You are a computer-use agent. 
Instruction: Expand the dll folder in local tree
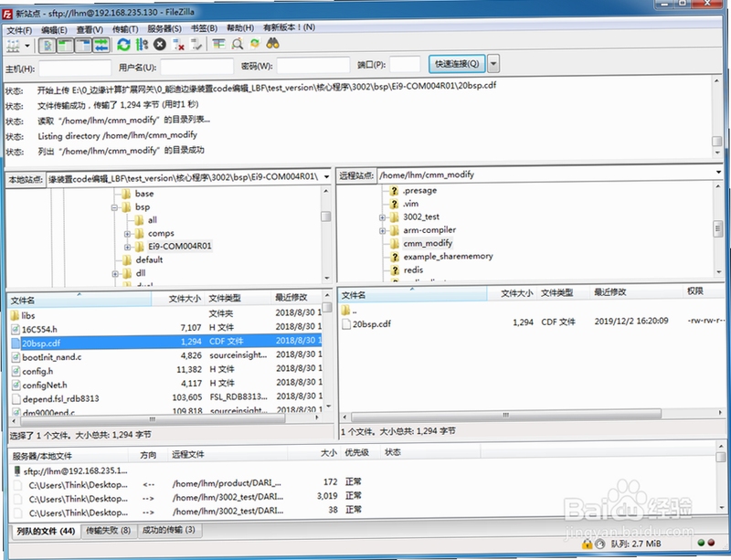coord(115,274)
